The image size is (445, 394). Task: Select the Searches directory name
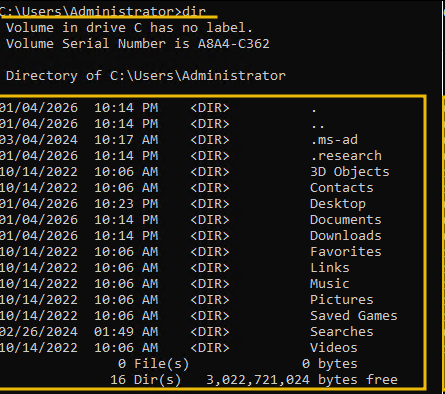pyautogui.click(x=342, y=332)
